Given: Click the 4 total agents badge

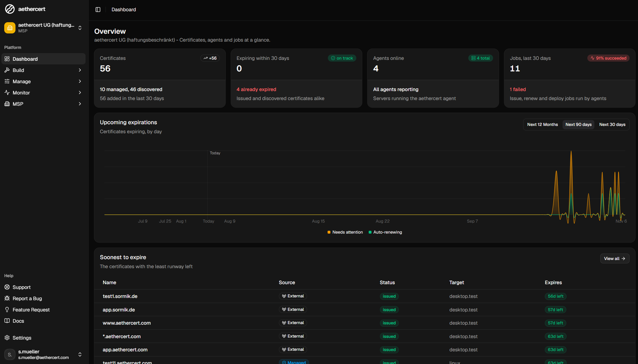Looking at the screenshot, I should 480,58.
